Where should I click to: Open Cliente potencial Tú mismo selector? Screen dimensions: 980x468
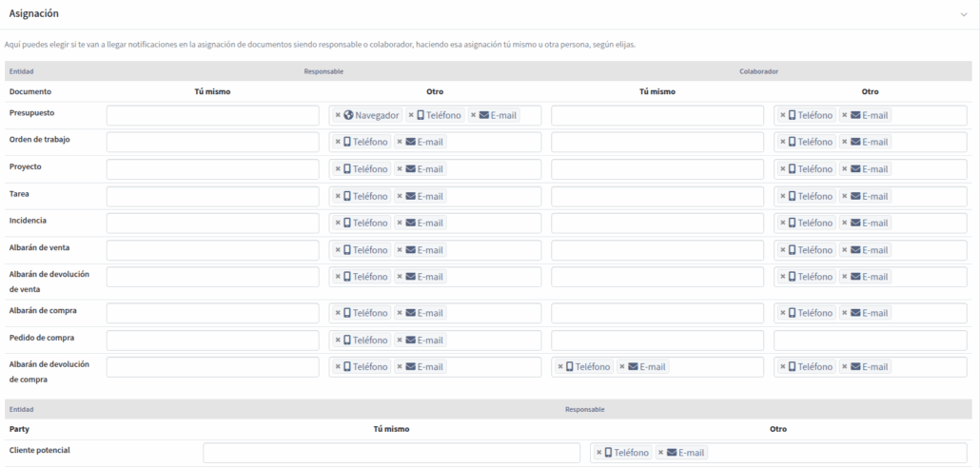tap(392, 453)
